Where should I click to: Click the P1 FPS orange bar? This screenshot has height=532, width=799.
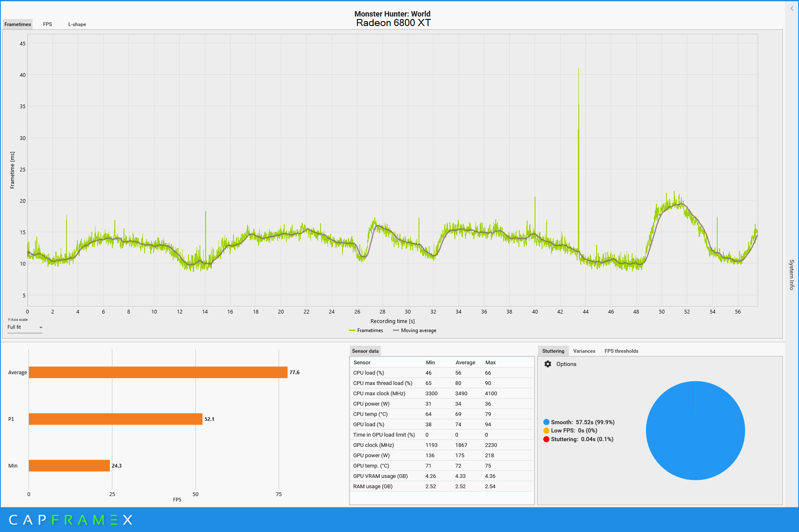click(116, 419)
